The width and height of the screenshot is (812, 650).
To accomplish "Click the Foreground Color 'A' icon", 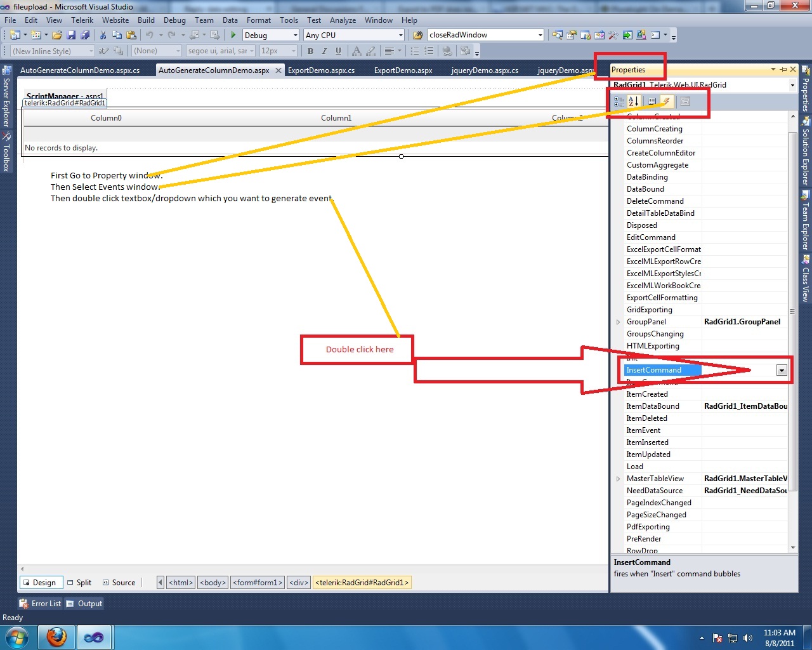I will pos(357,51).
